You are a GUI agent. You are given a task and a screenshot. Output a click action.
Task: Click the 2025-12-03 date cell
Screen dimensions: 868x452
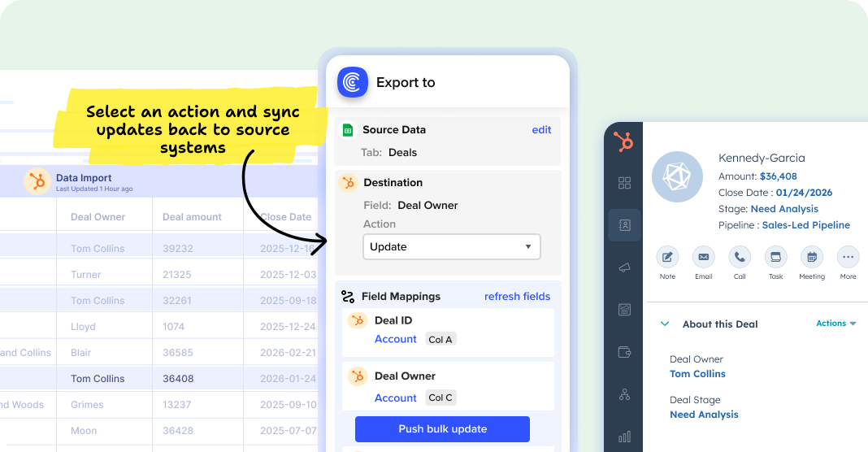289,275
